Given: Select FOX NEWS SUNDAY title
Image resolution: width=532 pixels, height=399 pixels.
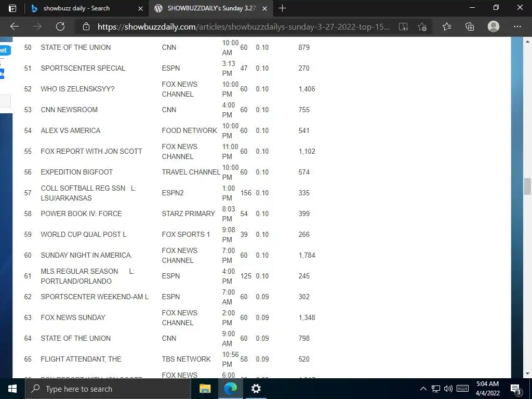Looking at the screenshot, I should 73,317.
